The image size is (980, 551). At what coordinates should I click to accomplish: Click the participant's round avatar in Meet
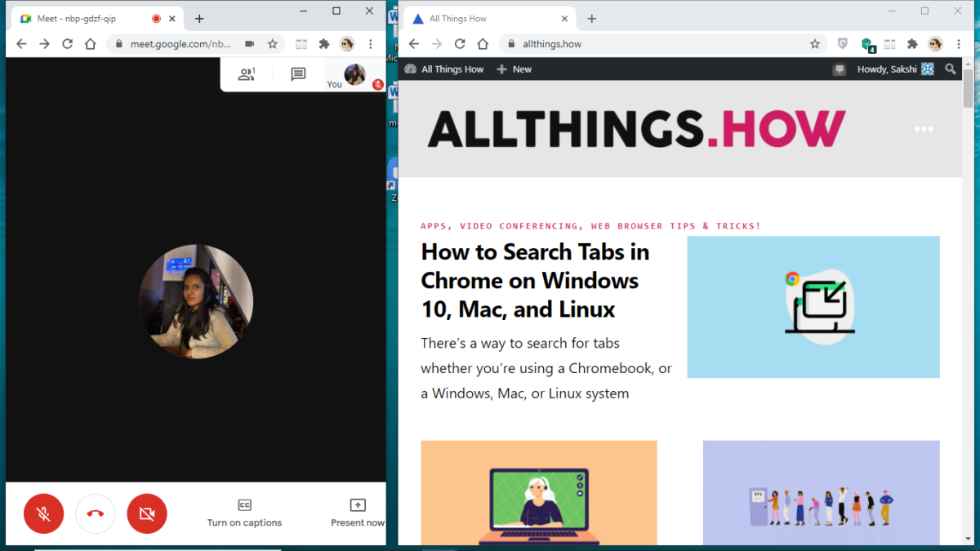point(196,301)
